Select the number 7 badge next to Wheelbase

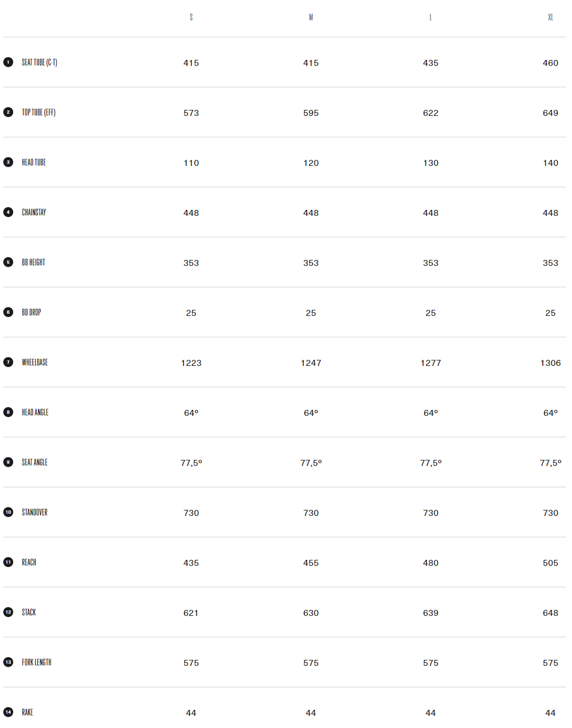pyautogui.click(x=8, y=362)
